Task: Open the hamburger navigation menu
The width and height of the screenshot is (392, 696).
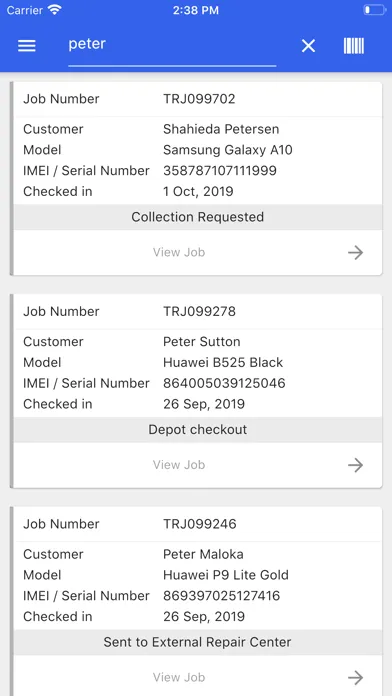Action: click(27, 46)
